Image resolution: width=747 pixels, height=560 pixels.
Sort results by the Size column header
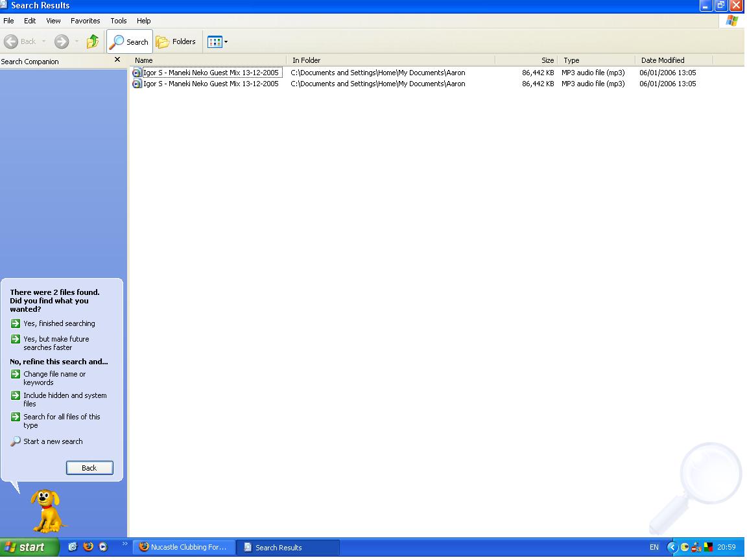click(x=526, y=60)
